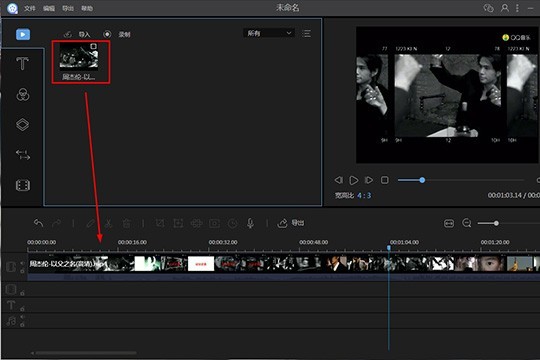Viewport: 540px width, 360px height.
Task: Open the Filters panel (three circles icon)
Action: (x=23, y=94)
